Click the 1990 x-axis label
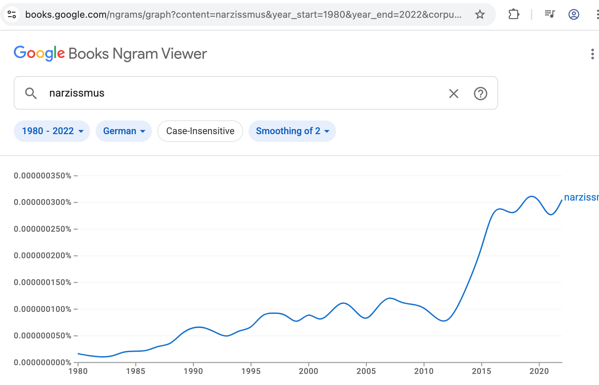This screenshot has height=385, width=599. tap(193, 371)
